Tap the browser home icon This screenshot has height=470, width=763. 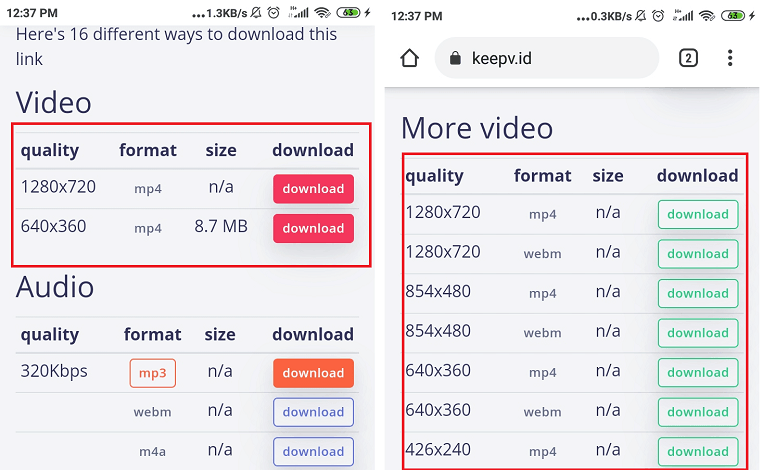(409, 58)
